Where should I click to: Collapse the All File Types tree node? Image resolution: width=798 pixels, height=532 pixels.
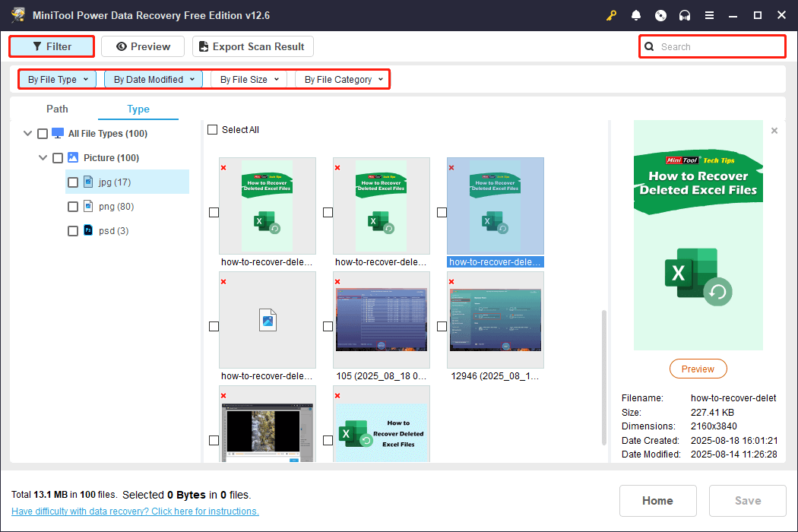coord(27,134)
